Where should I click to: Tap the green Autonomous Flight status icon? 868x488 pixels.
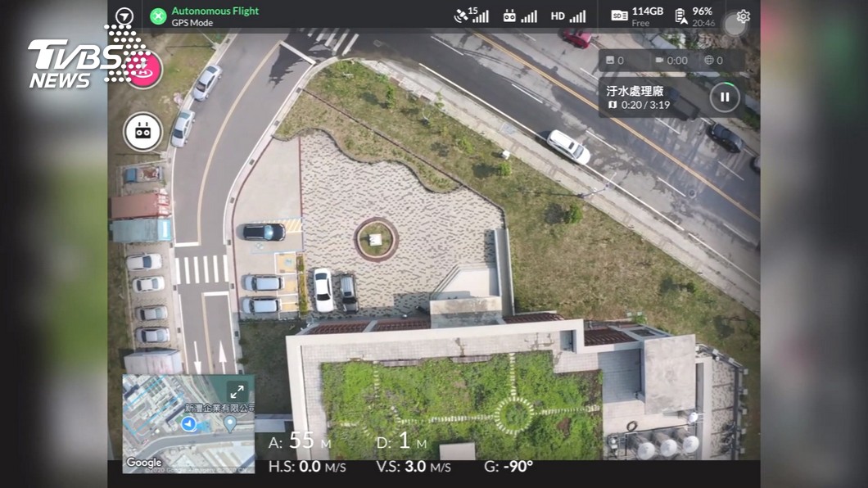[158, 16]
